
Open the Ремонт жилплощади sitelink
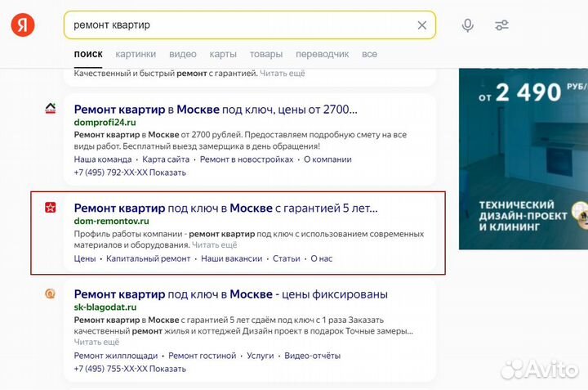point(115,356)
